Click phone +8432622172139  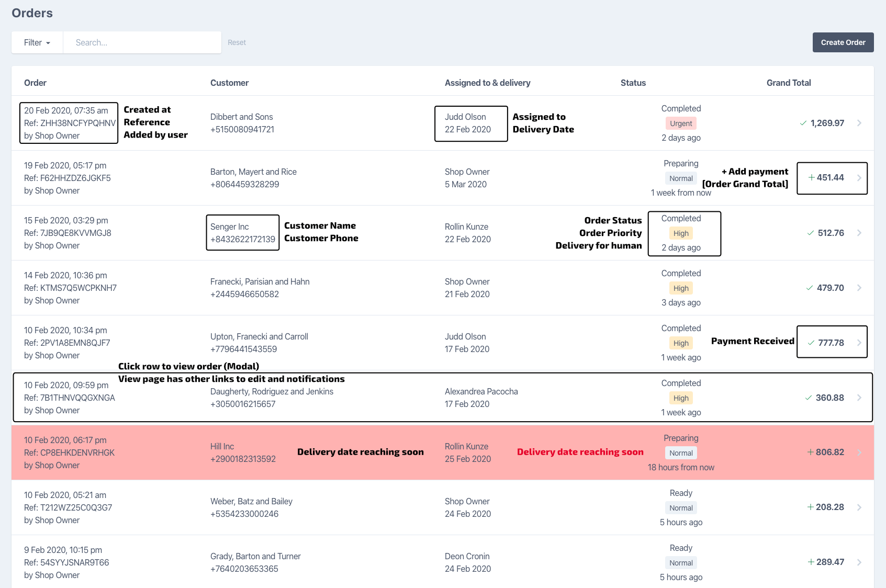[243, 239]
